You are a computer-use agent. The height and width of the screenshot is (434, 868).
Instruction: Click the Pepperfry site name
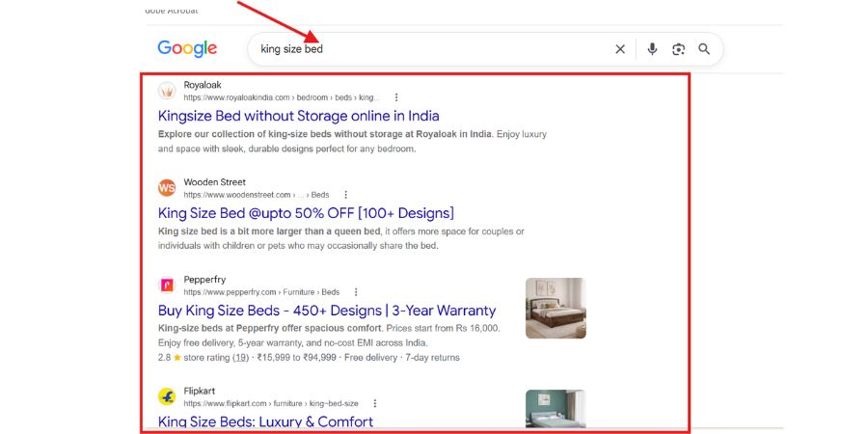click(204, 280)
